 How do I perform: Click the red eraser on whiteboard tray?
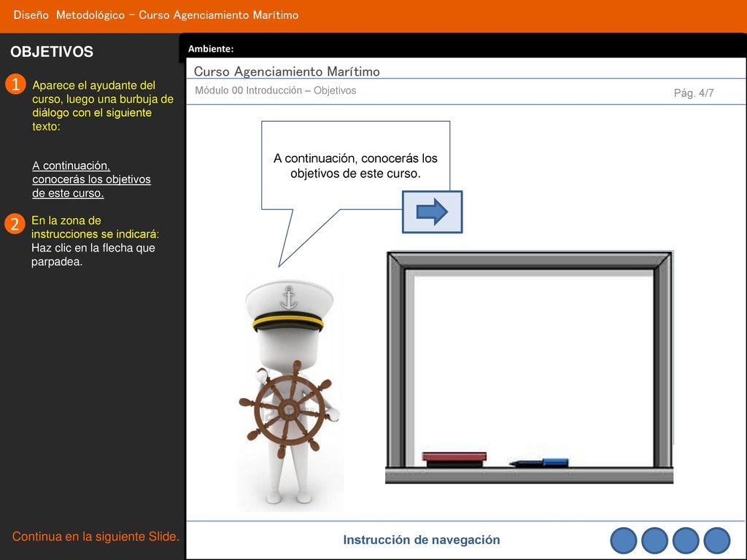coord(454,459)
